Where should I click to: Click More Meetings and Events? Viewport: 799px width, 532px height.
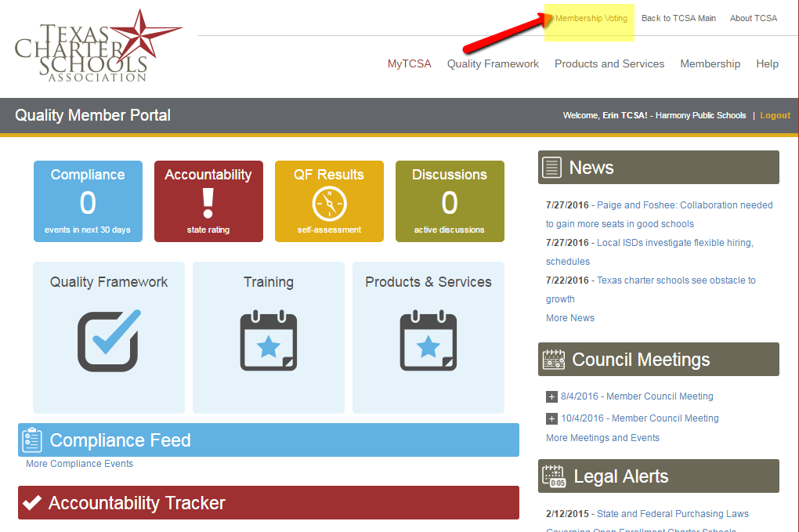tap(603, 438)
